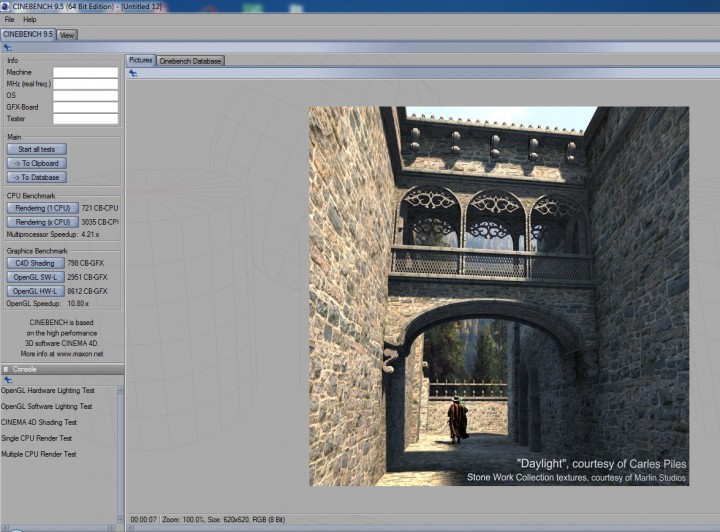Viewport: 720px width, 532px height.
Task: Click the OpenGL Speedup 10.80 x text
Action: click(48, 303)
